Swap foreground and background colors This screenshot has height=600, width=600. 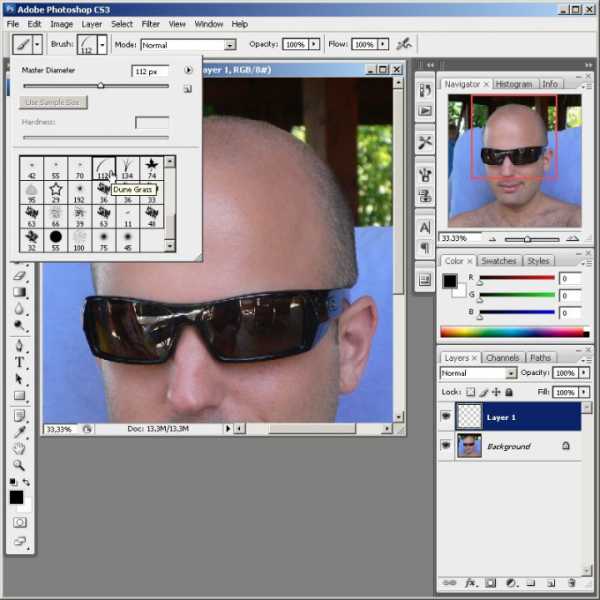pos(26,482)
